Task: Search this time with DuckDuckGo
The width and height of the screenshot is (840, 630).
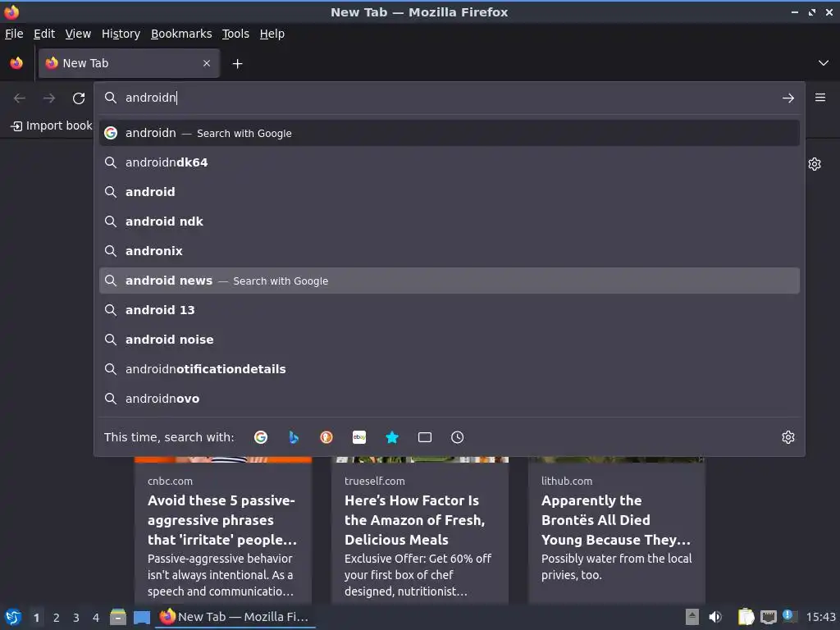Action: tap(326, 437)
